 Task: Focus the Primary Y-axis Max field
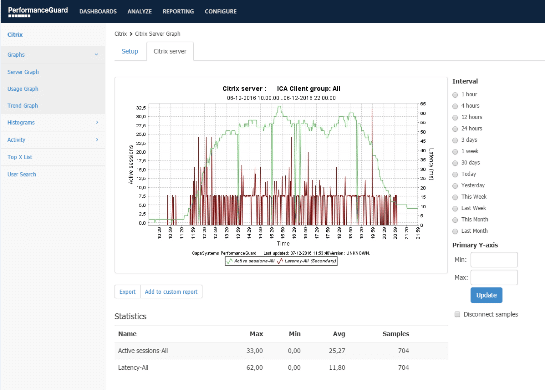pos(494,277)
